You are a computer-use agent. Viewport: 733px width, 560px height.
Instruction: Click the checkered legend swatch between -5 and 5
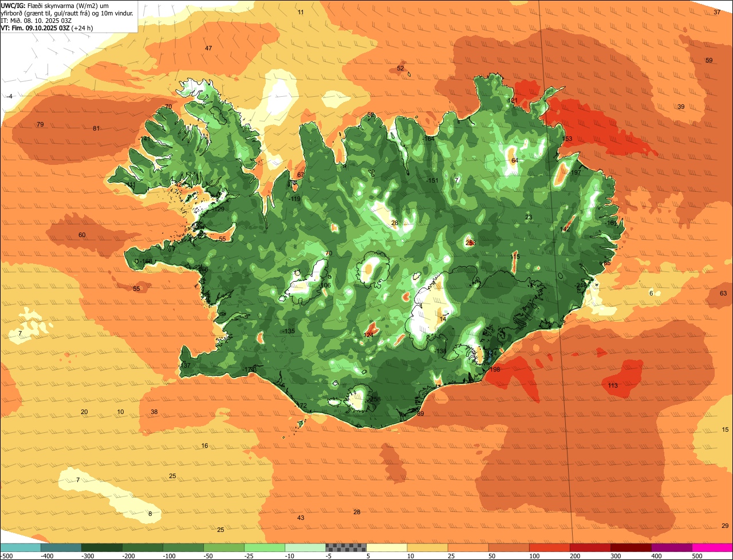[346, 547]
